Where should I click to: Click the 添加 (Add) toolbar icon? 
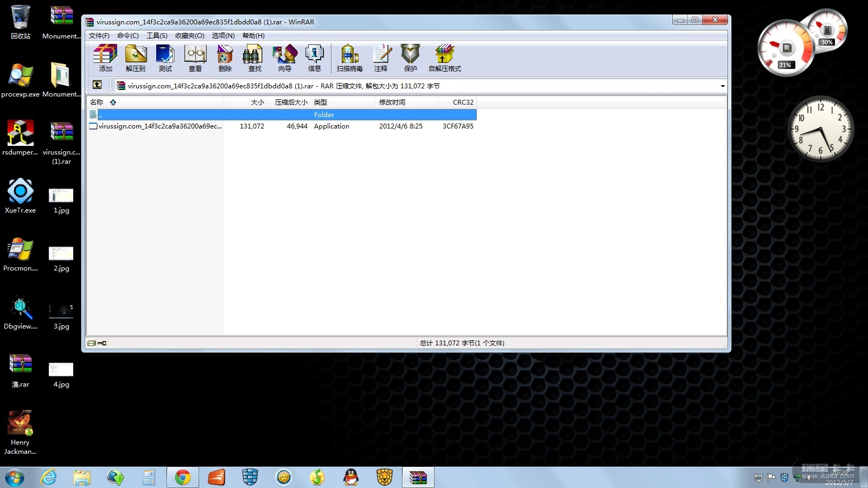click(x=105, y=58)
